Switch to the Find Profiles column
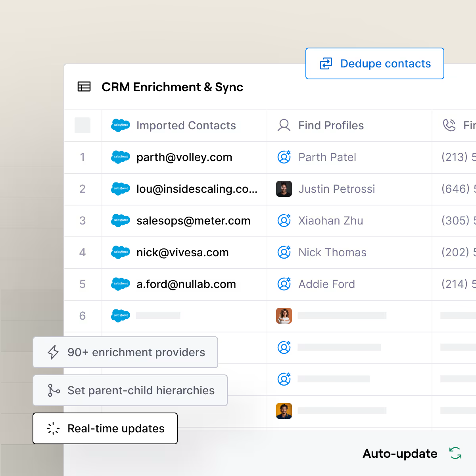The width and height of the screenshot is (476, 476). pyautogui.click(x=331, y=125)
